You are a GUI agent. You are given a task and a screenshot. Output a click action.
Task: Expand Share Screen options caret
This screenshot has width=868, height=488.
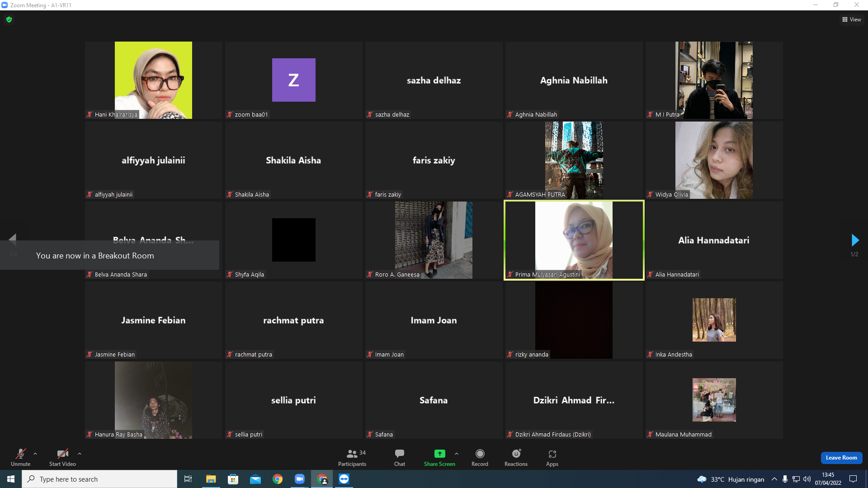click(457, 454)
